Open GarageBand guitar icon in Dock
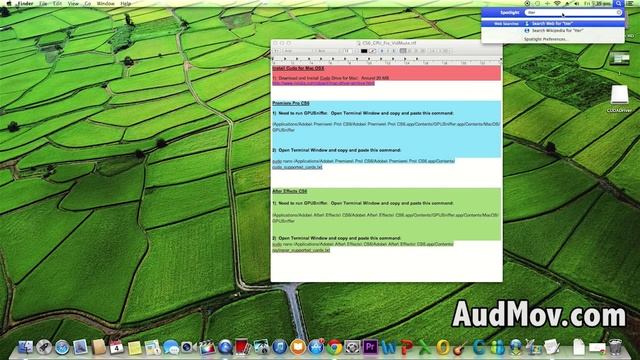 pos(460,347)
